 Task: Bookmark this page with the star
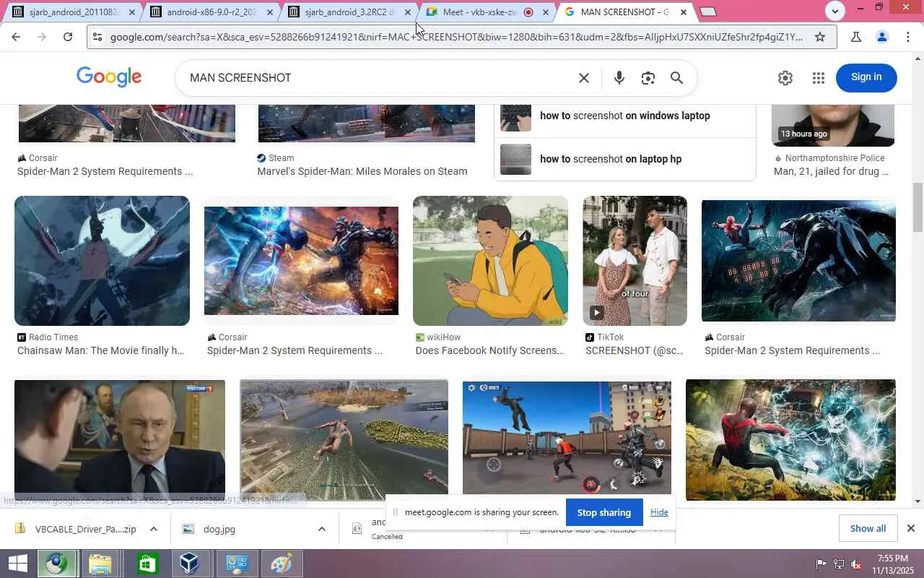pos(820,37)
